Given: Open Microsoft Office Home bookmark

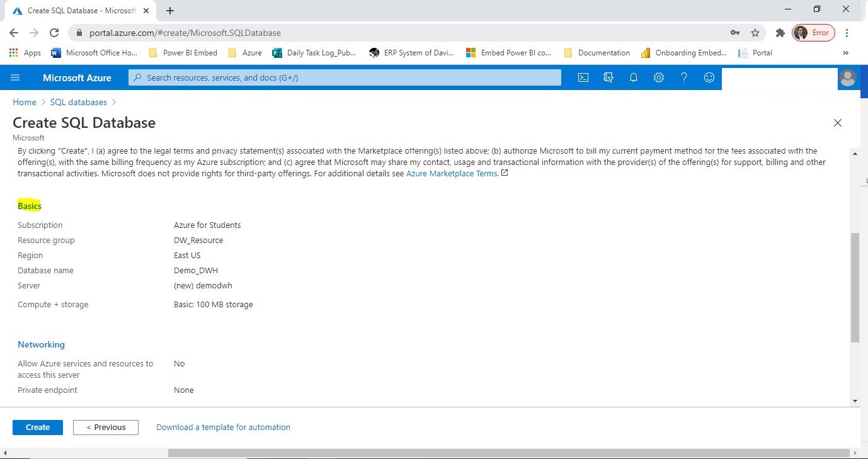Looking at the screenshot, I should coord(94,53).
